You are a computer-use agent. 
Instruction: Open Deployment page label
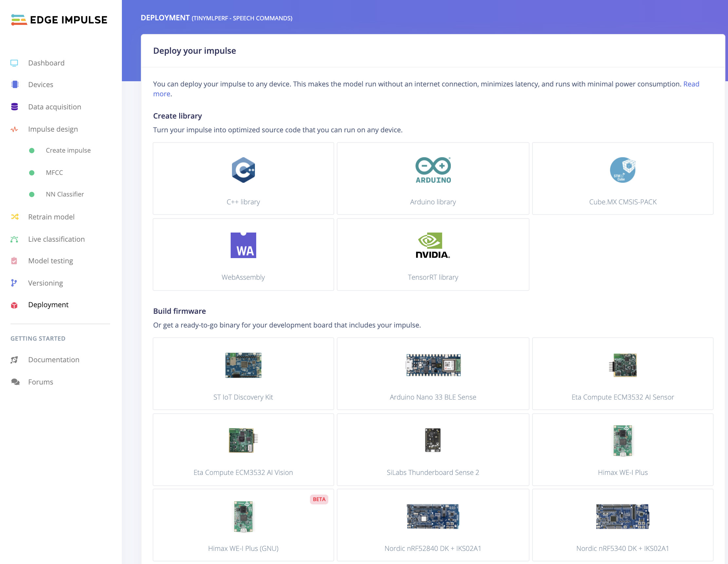48,305
